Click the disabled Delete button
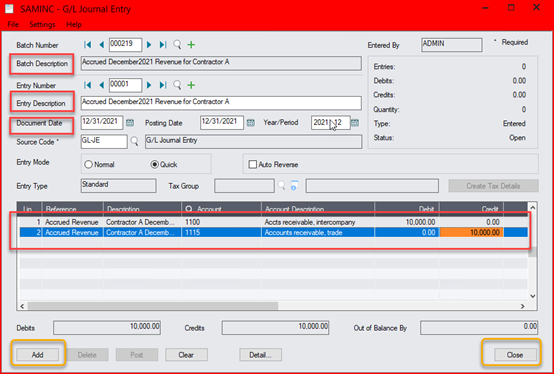Image resolution: width=554 pixels, height=374 pixels. click(x=87, y=355)
